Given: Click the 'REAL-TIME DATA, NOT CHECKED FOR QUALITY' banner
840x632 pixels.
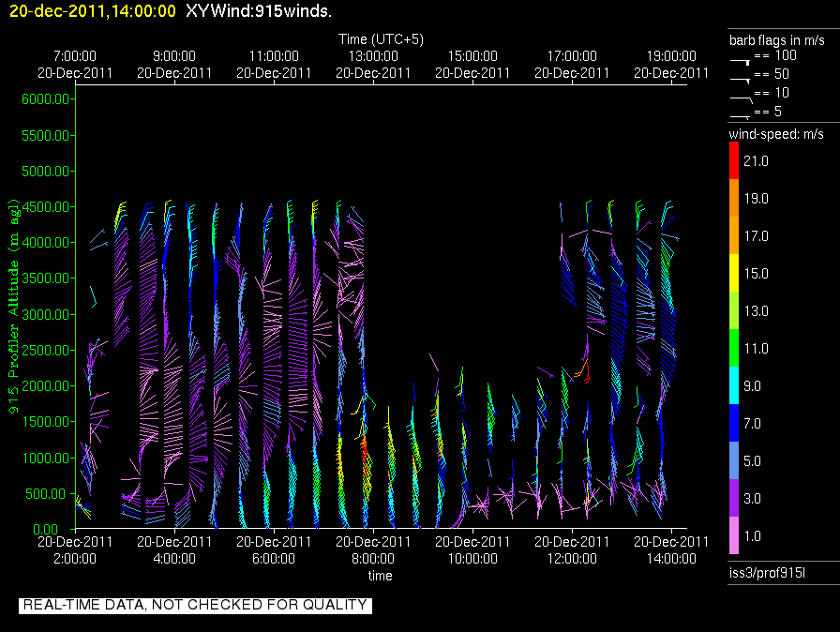Looking at the screenshot, I should click(195, 605).
